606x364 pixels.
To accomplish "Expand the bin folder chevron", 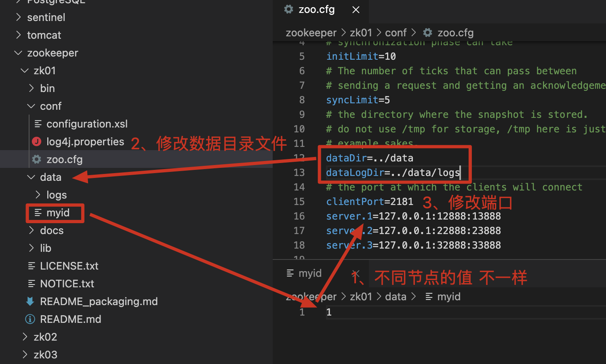I will click(31, 88).
